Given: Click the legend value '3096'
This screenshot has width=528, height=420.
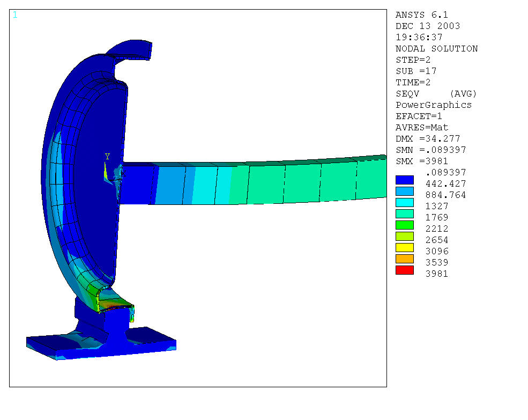Looking at the screenshot, I should (437, 252).
